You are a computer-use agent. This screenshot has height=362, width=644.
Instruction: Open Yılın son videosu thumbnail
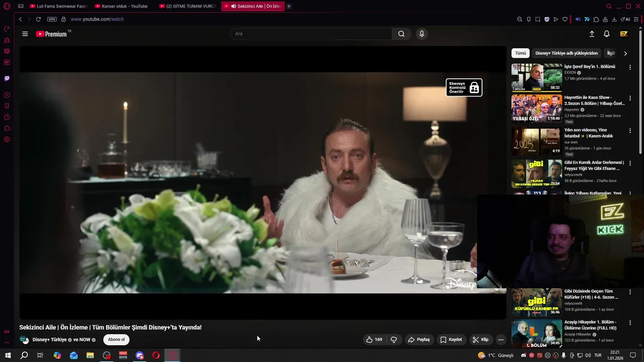coord(537,141)
